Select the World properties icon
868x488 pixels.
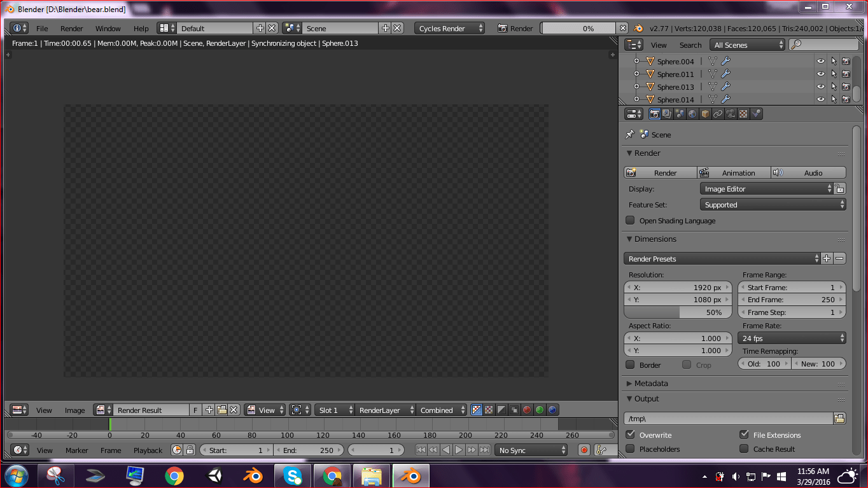(692, 113)
